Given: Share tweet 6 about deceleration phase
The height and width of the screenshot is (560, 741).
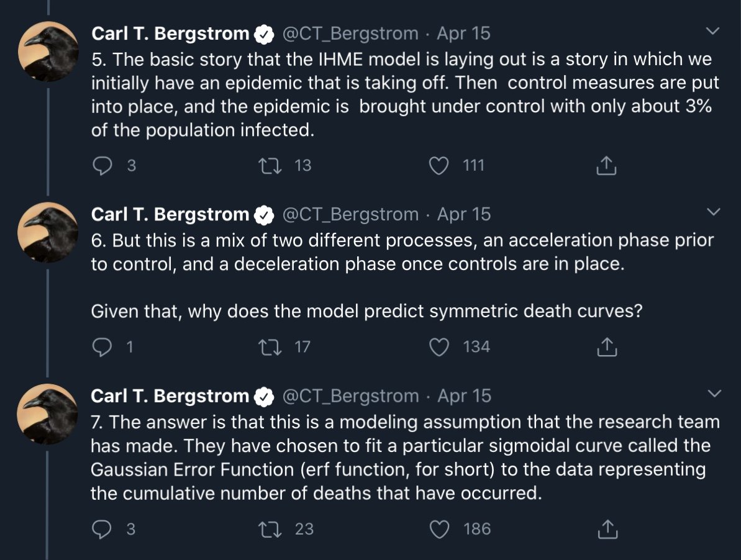Looking at the screenshot, I should click(607, 346).
